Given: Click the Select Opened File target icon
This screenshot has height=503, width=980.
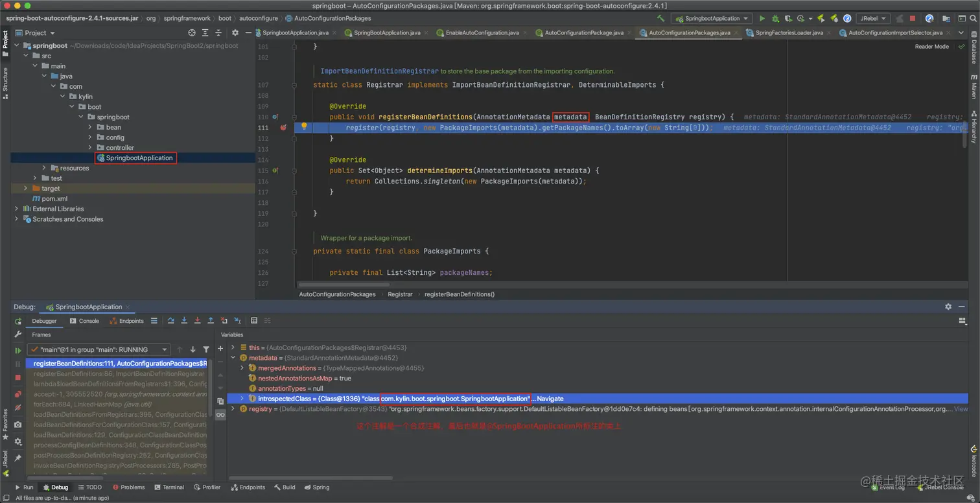Looking at the screenshot, I should tap(192, 32).
